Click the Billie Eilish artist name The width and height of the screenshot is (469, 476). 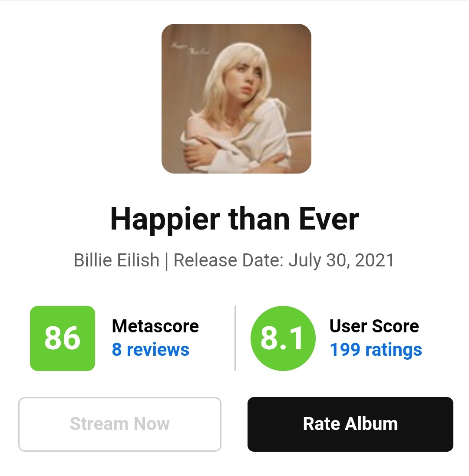117,260
